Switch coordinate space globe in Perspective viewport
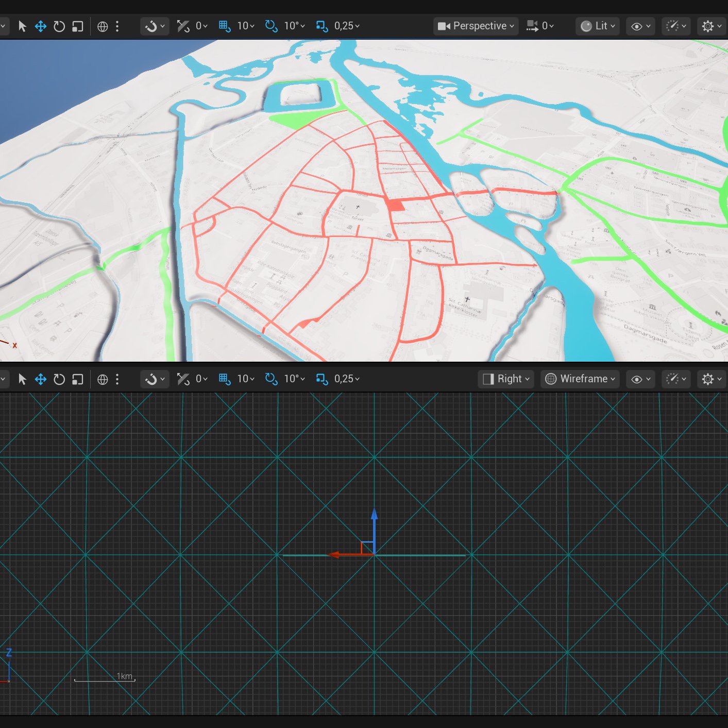Viewport: 728px width, 728px height. pos(103,26)
